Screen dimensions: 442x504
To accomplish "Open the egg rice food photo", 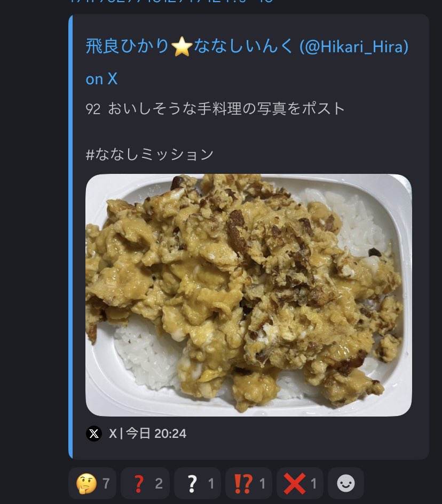I will [x=248, y=295].
